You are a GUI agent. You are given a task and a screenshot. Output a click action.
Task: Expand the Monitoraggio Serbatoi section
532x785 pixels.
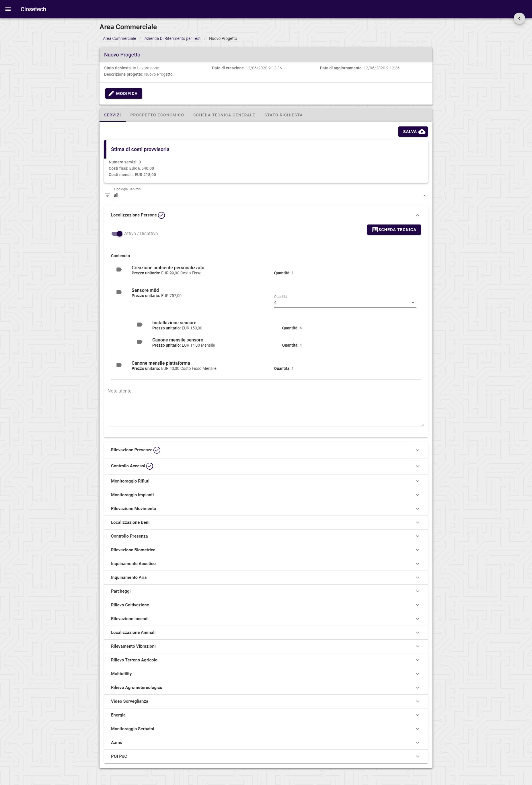pyautogui.click(x=266, y=729)
